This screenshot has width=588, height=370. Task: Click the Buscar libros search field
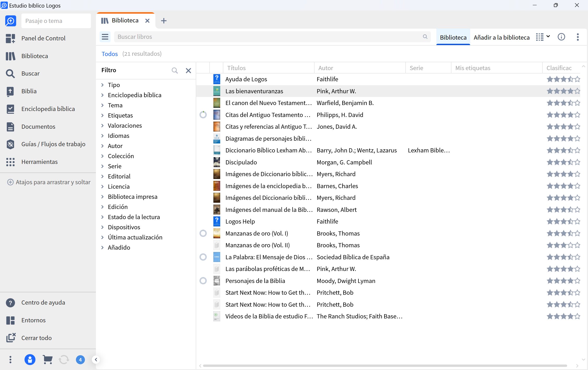(x=272, y=37)
